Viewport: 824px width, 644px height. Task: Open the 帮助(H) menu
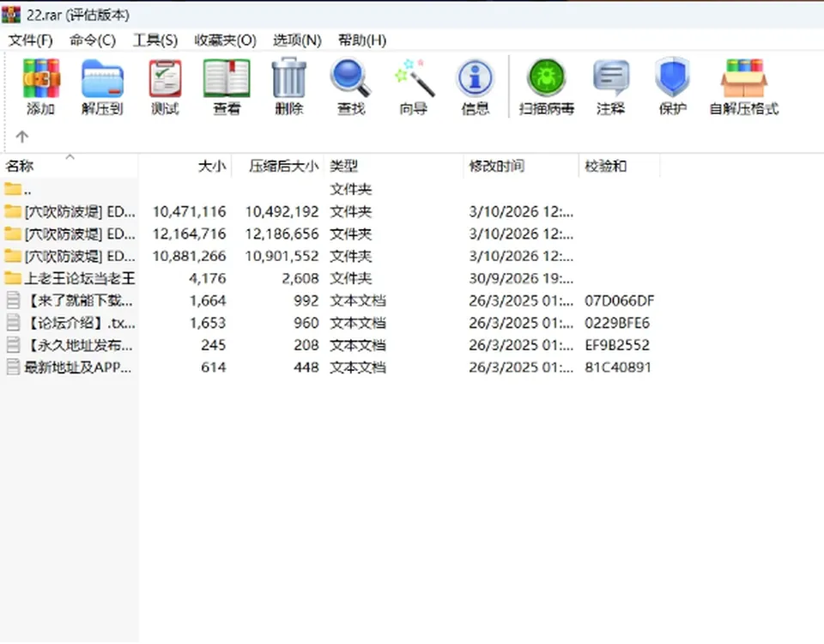362,40
